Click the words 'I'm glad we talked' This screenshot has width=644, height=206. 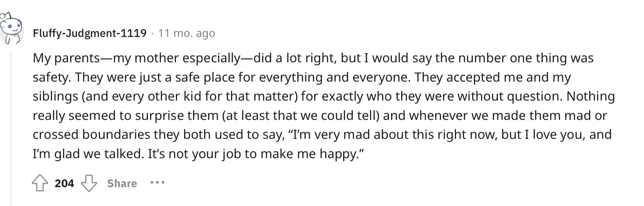tap(88, 154)
